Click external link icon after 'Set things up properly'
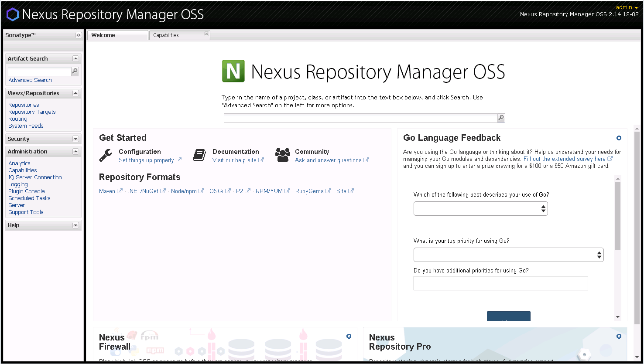 178,160
